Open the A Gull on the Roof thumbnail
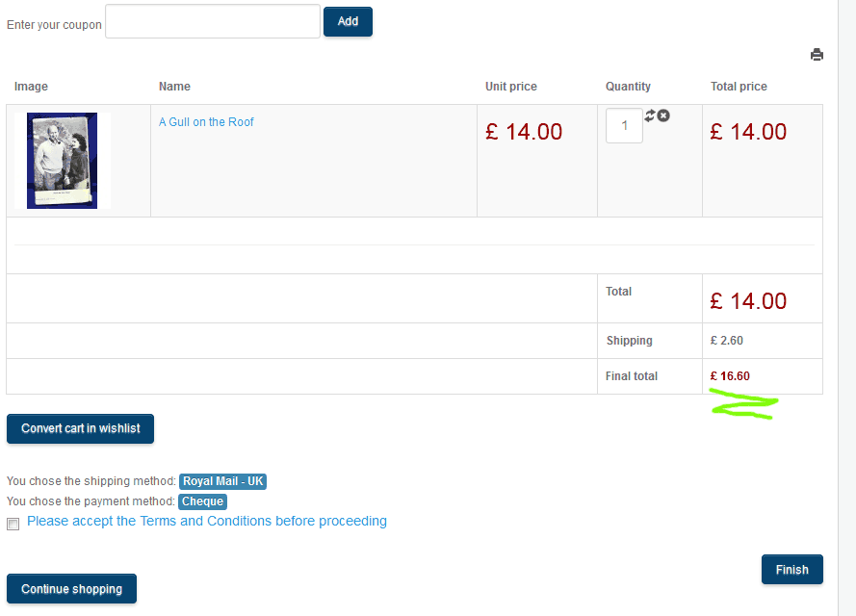Image resolution: width=856 pixels, height=616 pixels. 63,161
